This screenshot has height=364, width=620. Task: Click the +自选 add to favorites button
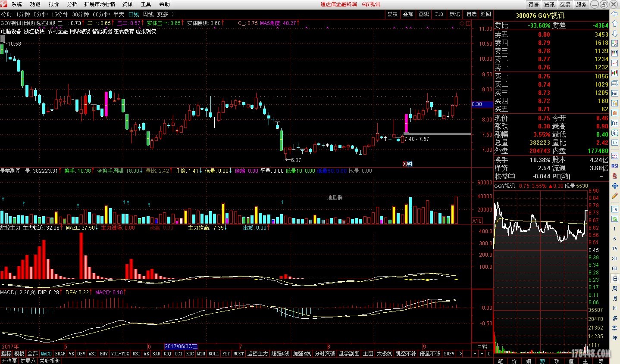[x=470, y=14]
